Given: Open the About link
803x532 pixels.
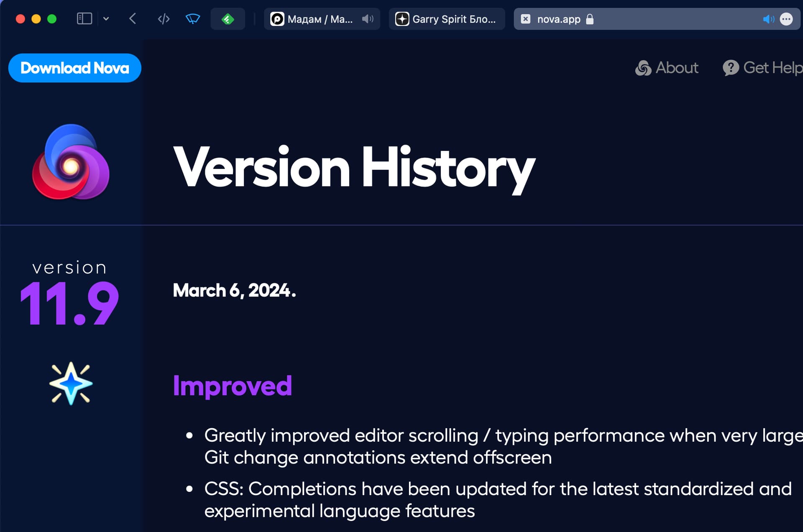Looking at the screenshot, I should [x=667, y=68].
